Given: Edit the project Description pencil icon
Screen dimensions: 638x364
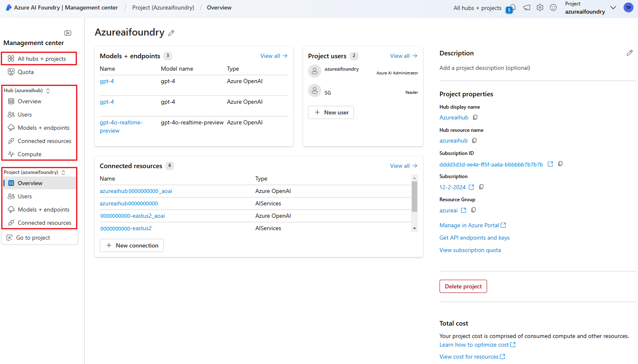Looking at the screenshot, I should point(629,53).
